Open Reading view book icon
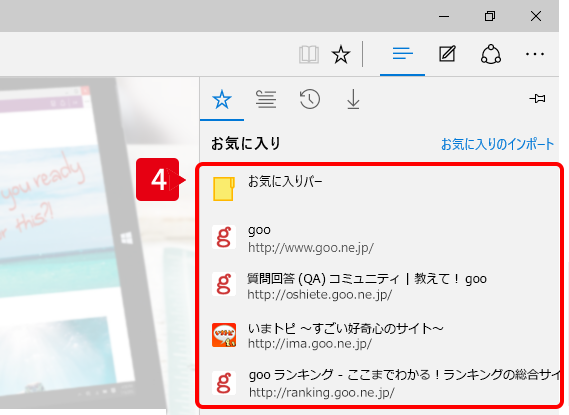 [x=309, y=55]
